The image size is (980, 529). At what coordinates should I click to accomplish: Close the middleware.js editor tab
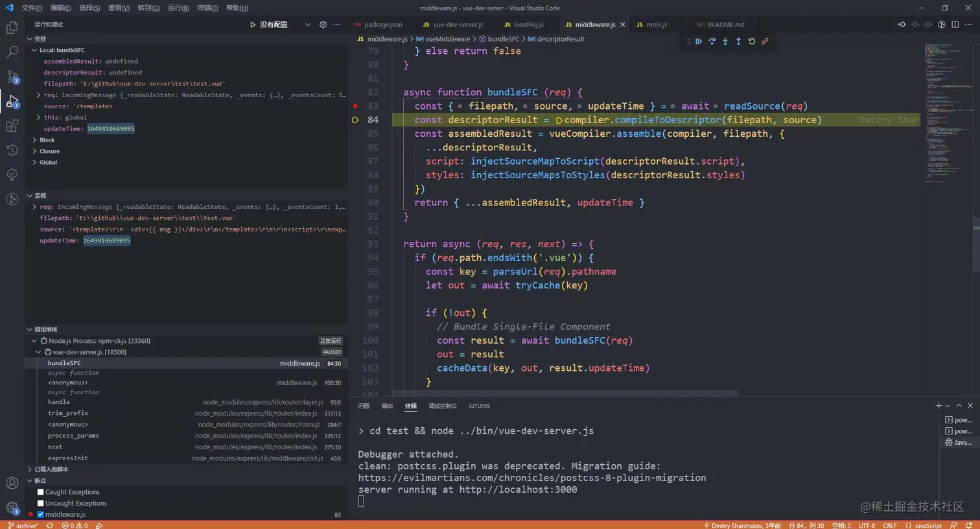tap(623, 25)
